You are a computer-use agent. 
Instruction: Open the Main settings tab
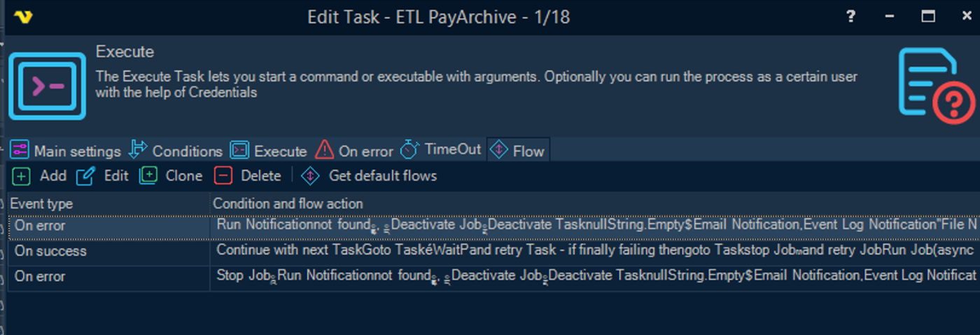(66, 151)
